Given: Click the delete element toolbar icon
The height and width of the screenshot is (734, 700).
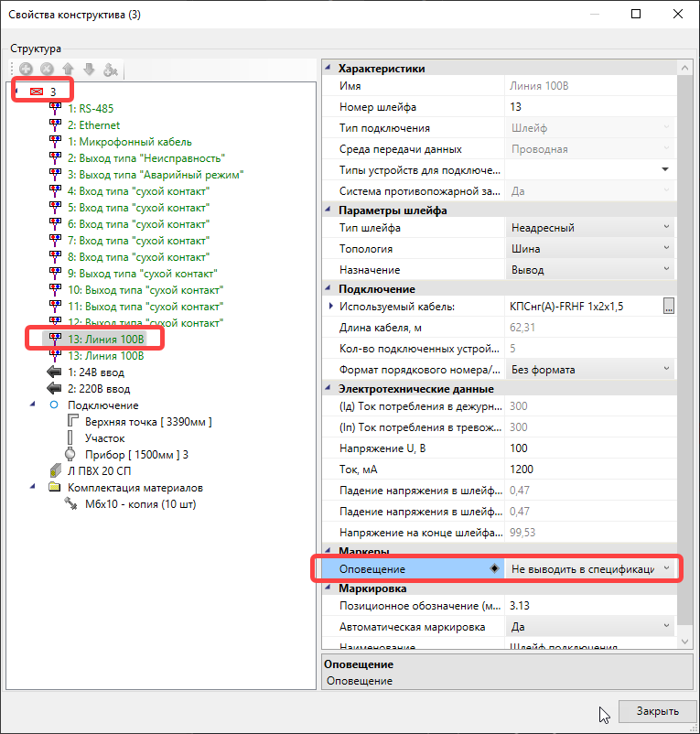Looking at the screenshot, I should (47, 70).
